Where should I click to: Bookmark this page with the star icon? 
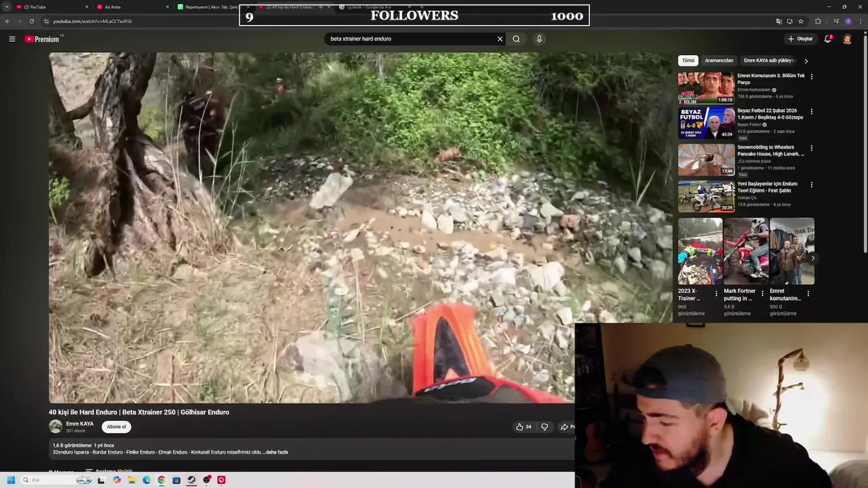click(800, 21)
